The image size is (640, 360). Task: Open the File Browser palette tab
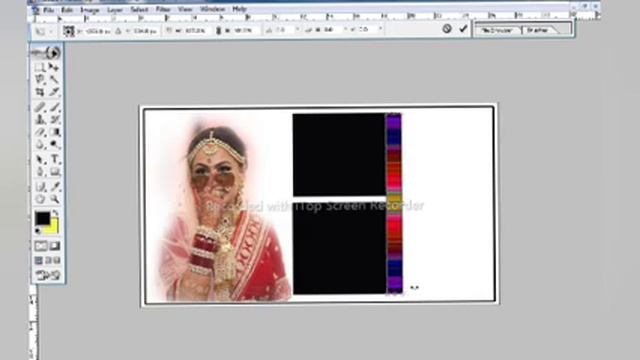click(498, 30)
